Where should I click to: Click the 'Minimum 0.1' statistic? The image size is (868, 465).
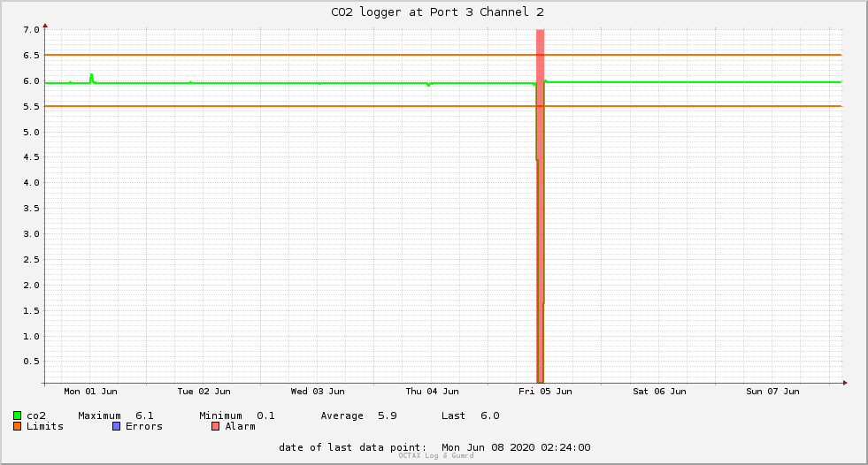pyautogui.click(x=237, y=415)
